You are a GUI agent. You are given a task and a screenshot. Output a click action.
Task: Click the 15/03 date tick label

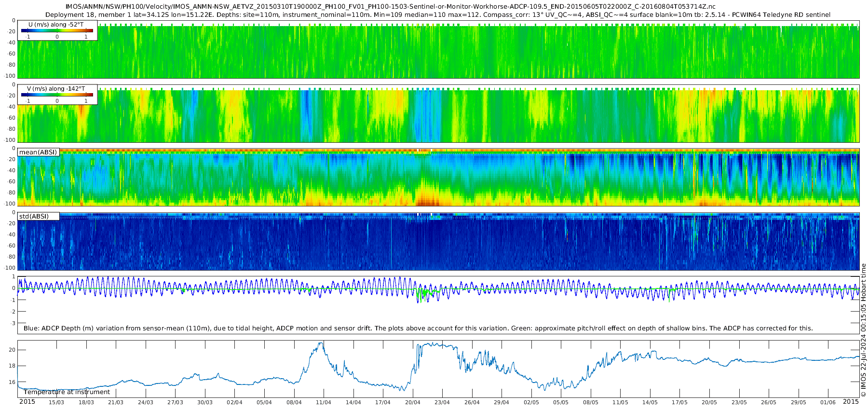(x=56, y=402)
